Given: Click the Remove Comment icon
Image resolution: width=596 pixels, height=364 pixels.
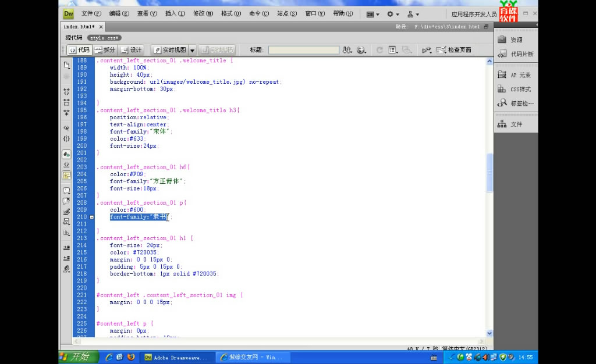Looking at the screenshot, I should [66, 201].
